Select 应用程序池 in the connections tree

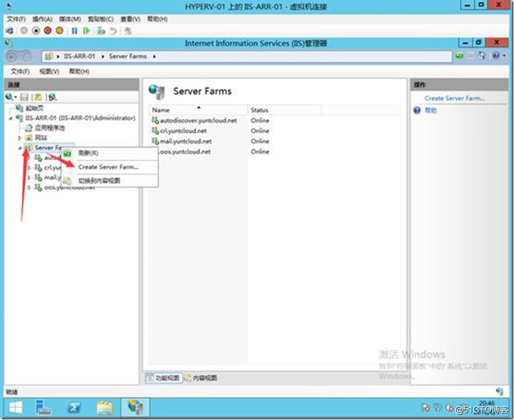click(50, 128)
